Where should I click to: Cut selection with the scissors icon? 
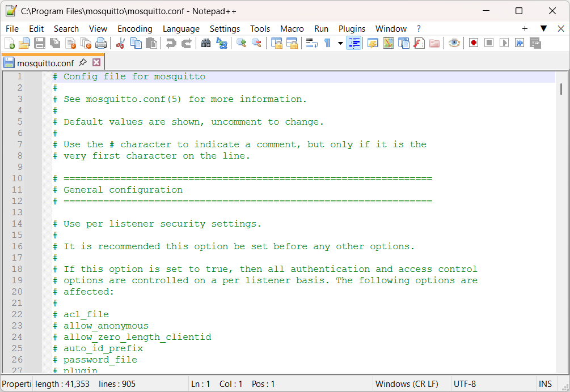click(120, 43)
